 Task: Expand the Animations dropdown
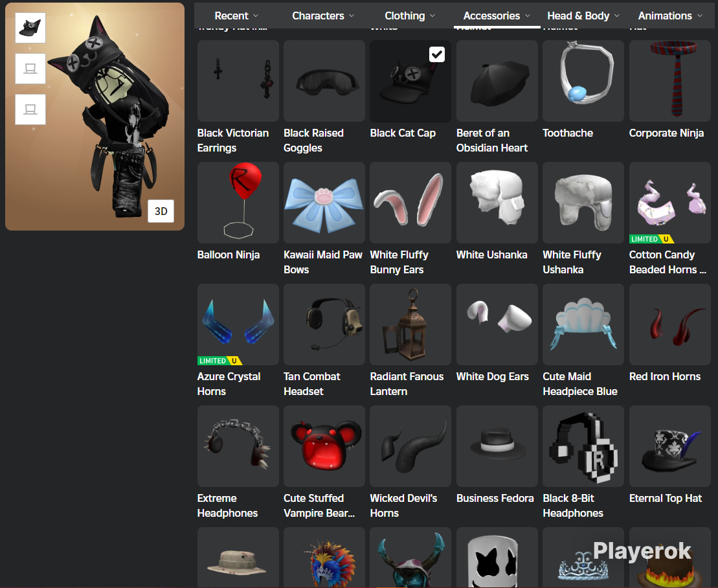[x=670, y=16]
